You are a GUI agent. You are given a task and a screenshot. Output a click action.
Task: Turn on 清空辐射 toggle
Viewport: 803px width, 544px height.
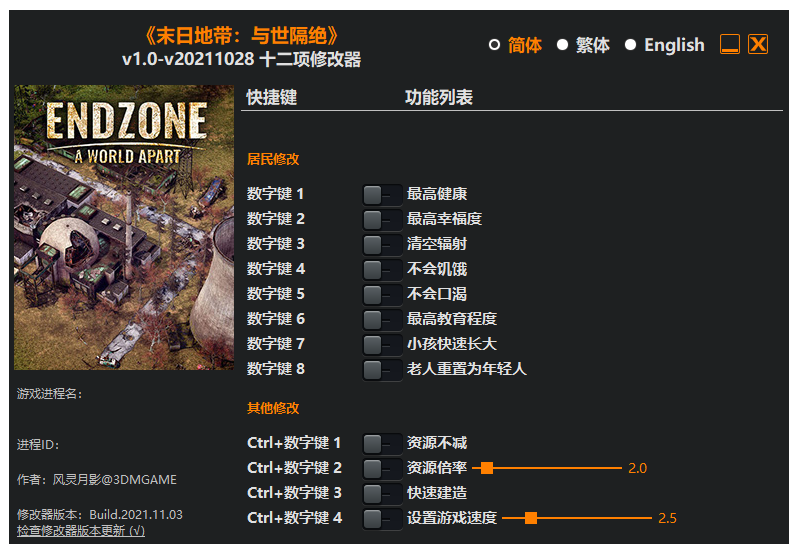382,245
